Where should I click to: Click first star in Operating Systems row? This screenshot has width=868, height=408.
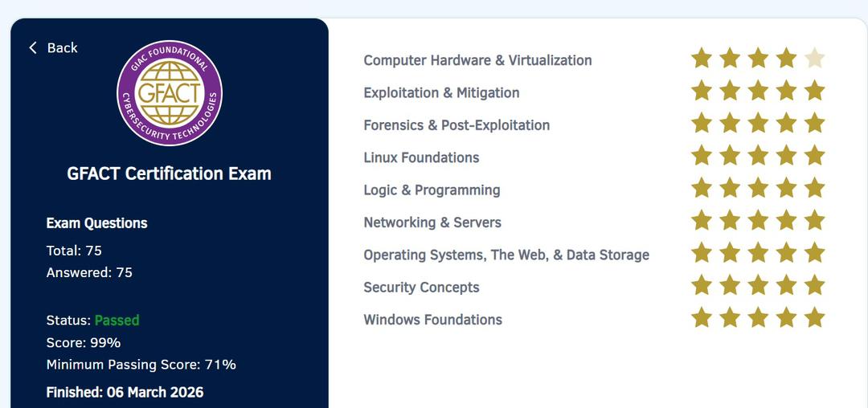[x=702, y=253]
